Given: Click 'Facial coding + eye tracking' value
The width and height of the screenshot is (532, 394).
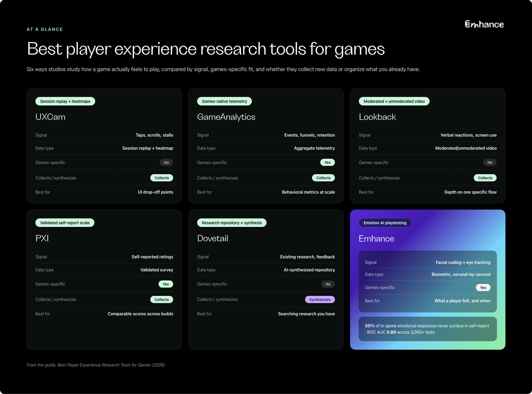Looking at the screenshot, I should click(x=463, y=262).
